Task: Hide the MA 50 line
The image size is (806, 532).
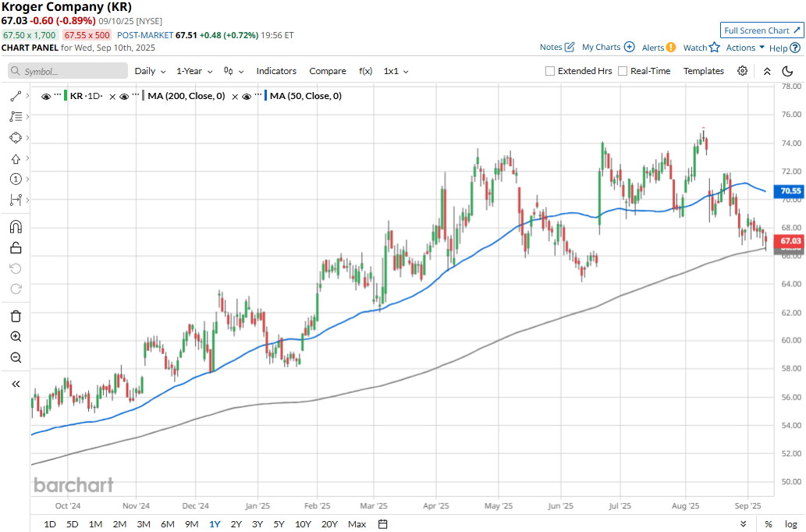Action: (x=247, y=96)
